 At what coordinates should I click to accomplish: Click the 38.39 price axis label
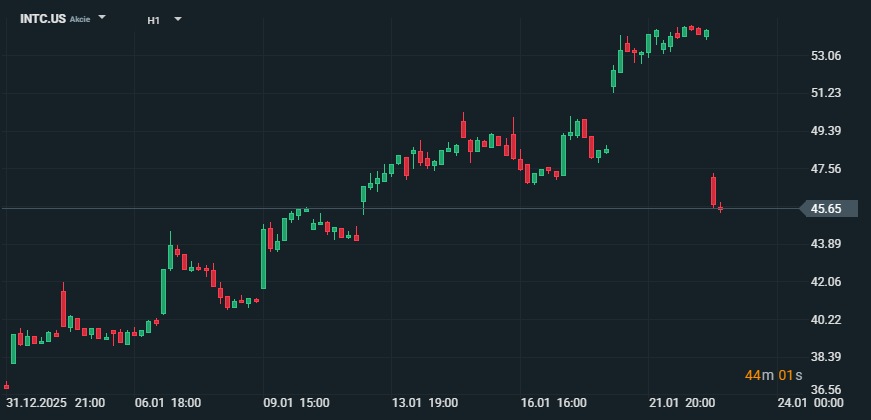point(826,357)
